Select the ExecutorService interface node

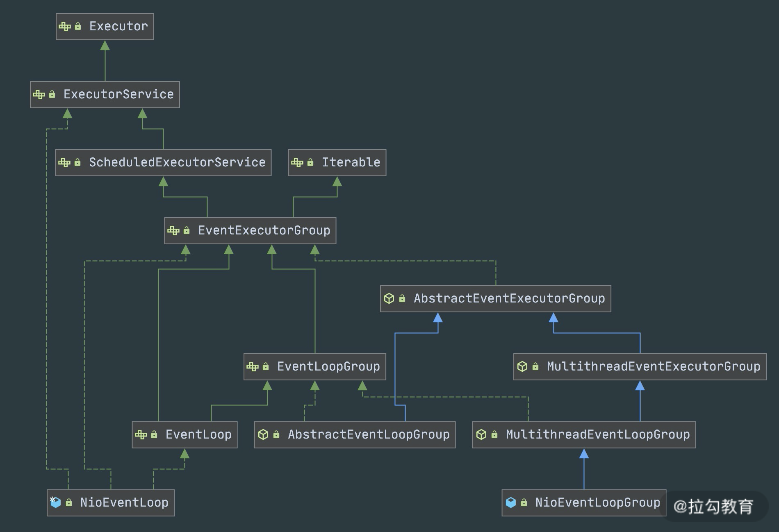(x=118, y=95)
